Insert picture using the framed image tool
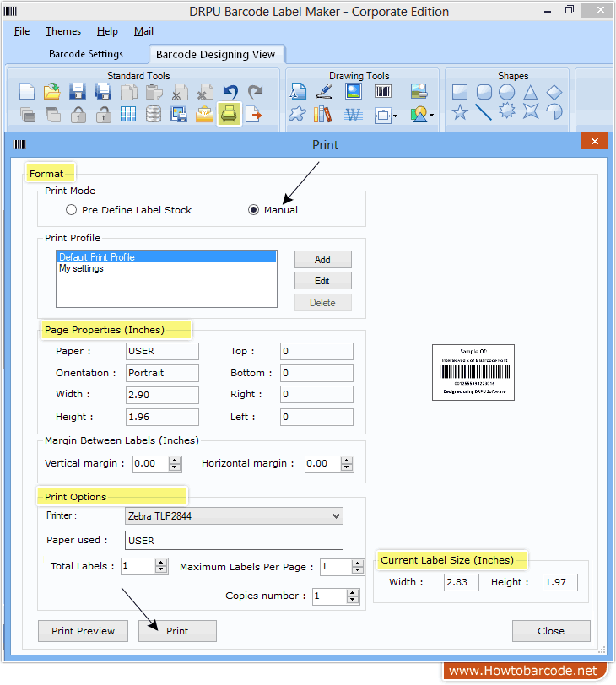616x685 pixels. [354, 91]
